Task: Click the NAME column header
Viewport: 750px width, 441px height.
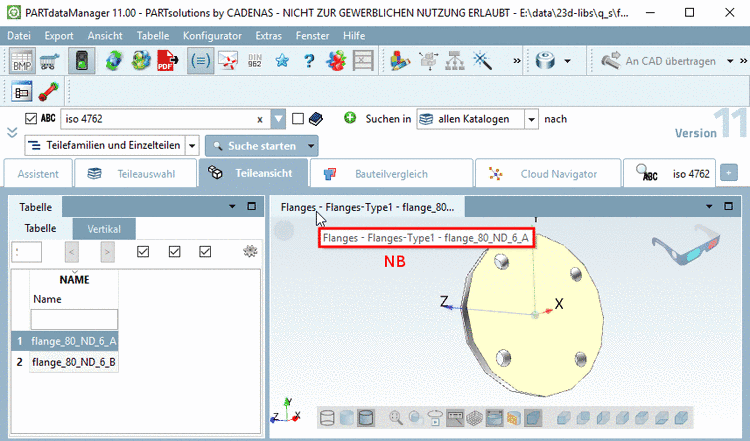Action: click(x=74, y=280)
